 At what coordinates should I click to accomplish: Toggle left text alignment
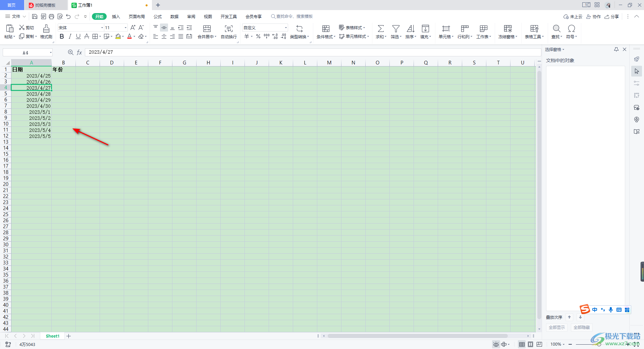pyautogui.click(x=156, y=36)
